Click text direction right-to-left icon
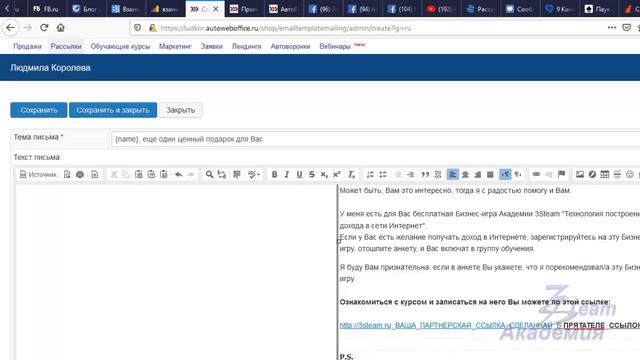 [518, 175]
